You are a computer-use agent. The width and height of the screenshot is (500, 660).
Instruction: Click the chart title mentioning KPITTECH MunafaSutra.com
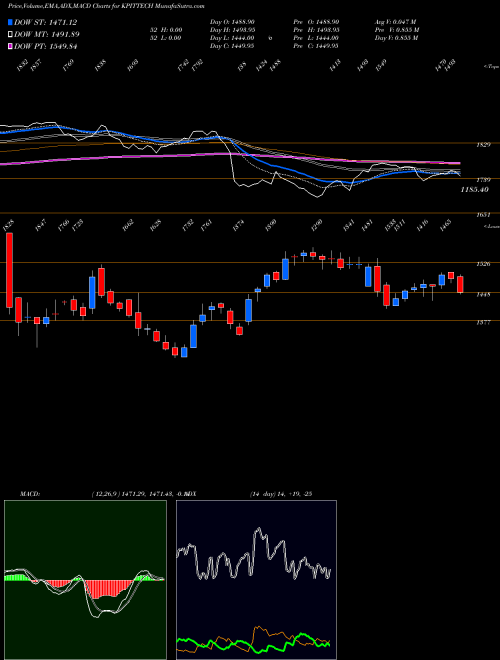coord(106,6)
